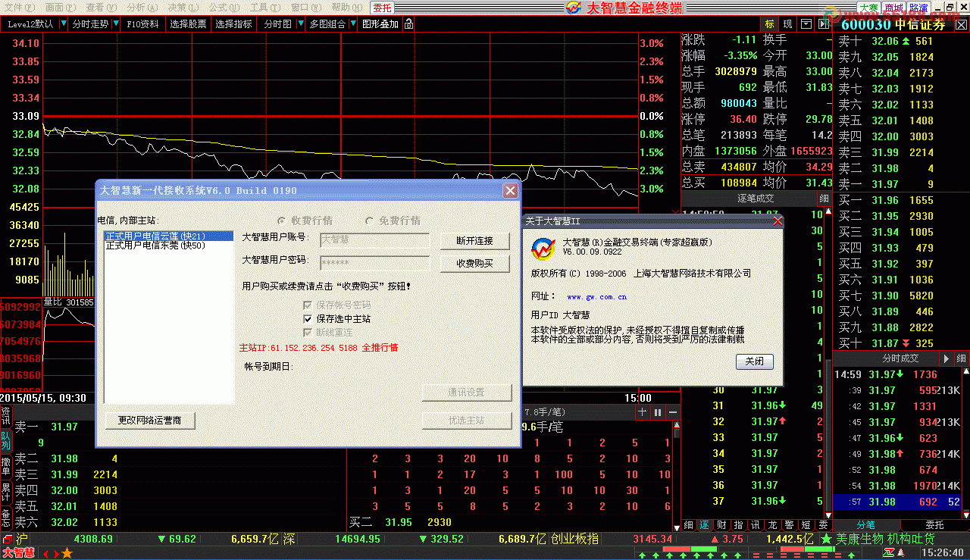Click 关闭 in the About dialog

click(x=754, y=361)
